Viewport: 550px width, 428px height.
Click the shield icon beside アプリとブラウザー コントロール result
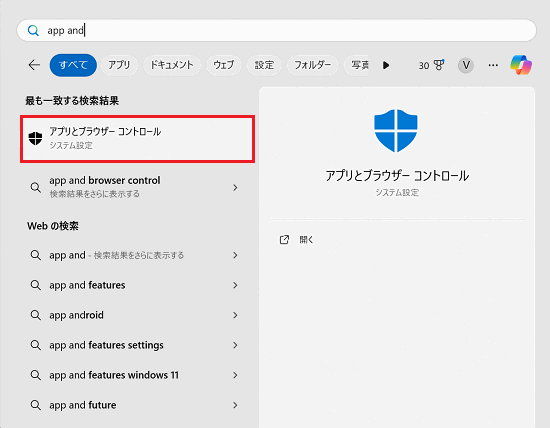35,138
